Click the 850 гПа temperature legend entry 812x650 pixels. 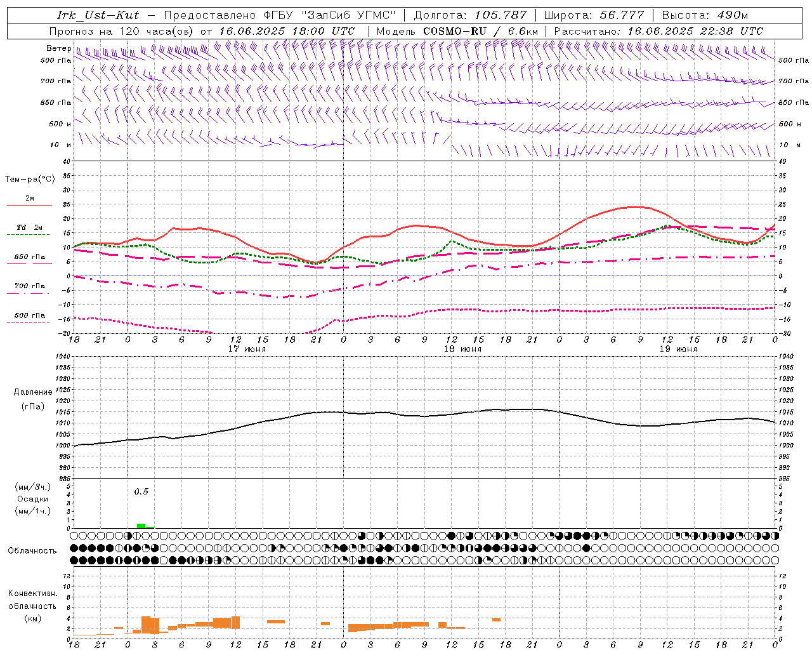[x=29, y=256]
